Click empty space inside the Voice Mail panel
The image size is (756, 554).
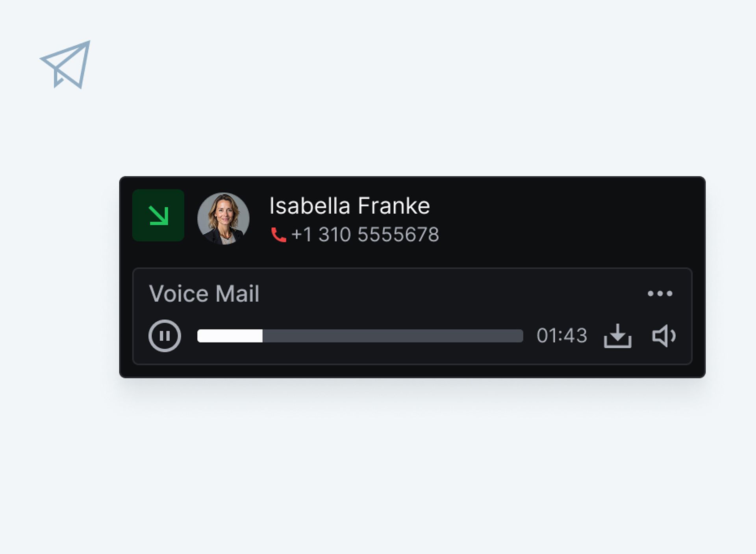433,294
